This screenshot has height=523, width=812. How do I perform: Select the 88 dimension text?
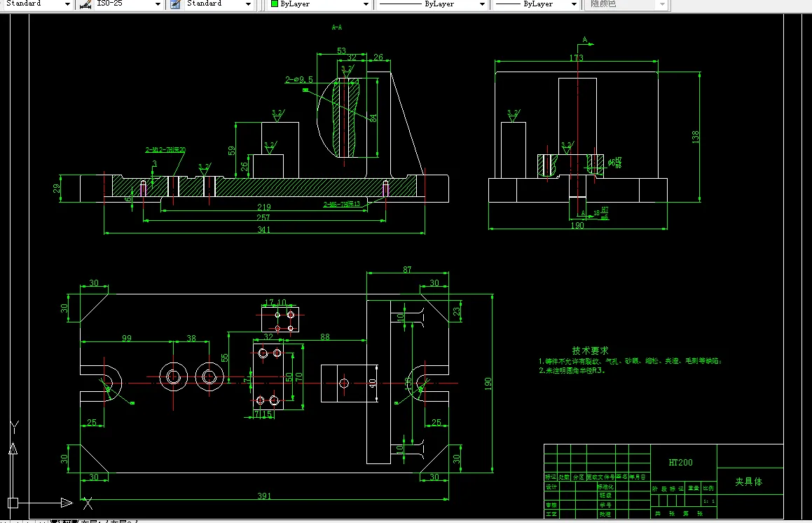(324, 337)
